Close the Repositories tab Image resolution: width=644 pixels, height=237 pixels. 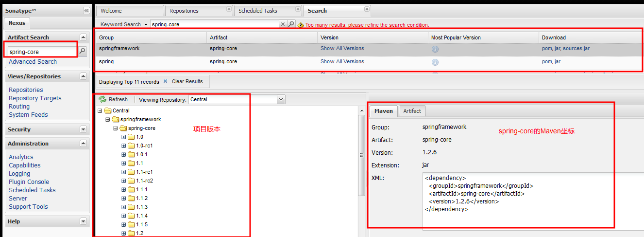click(229, 9)
